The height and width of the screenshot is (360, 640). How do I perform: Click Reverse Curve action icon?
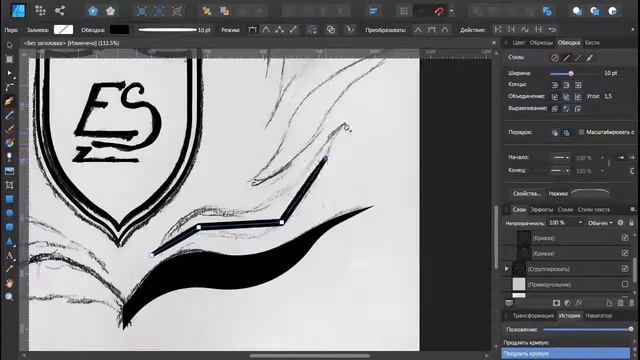click(x=552, y=30)
